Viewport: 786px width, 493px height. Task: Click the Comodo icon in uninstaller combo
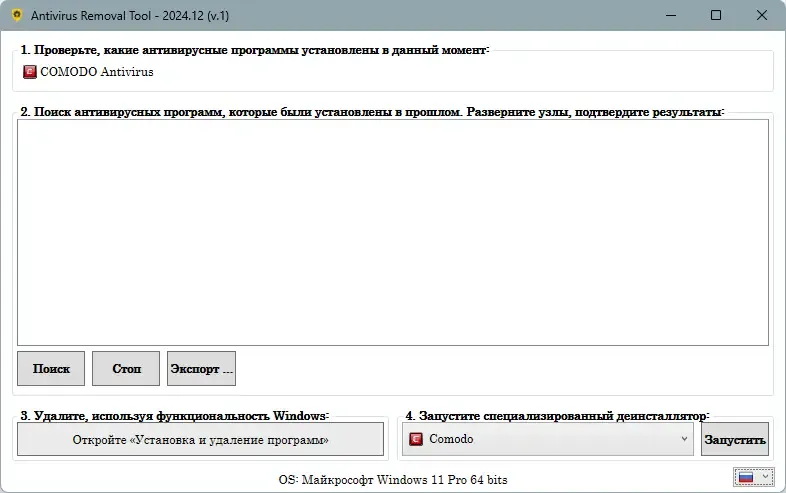pos(416,439)
